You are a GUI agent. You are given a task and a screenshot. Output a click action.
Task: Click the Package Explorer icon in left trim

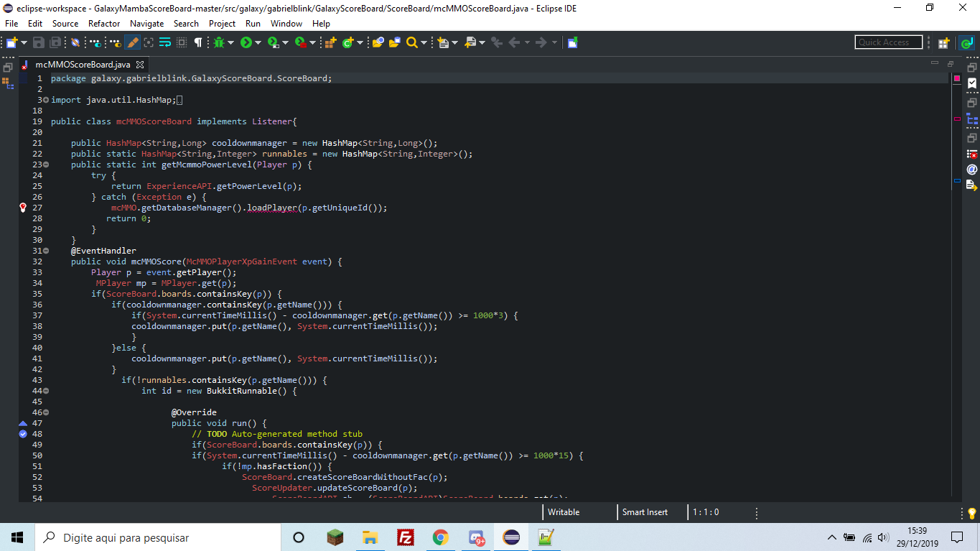pyautogui.click(x=8, y=83)
